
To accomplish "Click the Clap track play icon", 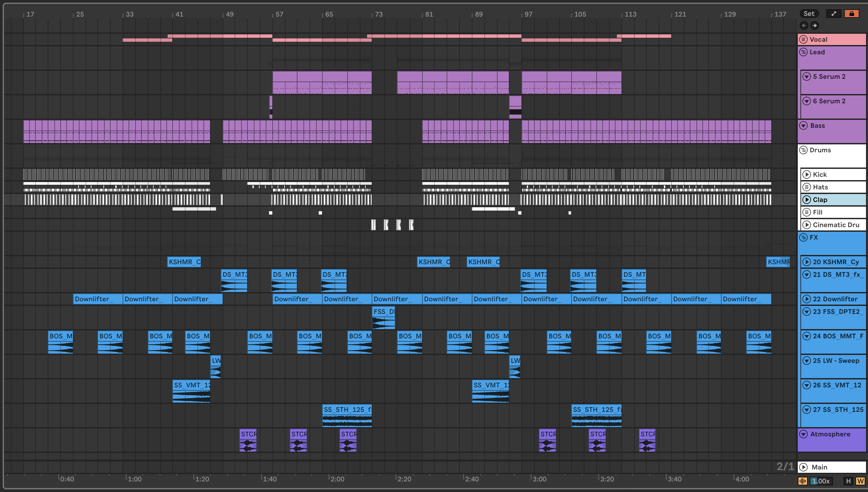I will pos(807,200).
